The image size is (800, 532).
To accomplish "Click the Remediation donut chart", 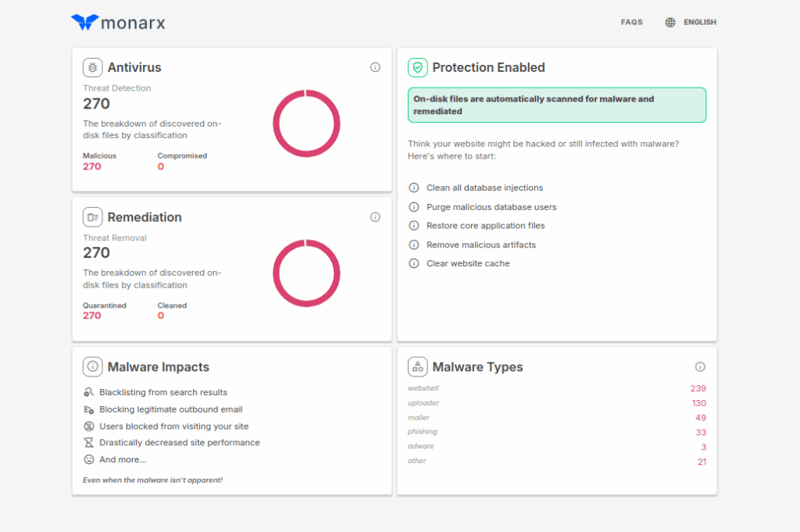I will [x=306, y=273].
